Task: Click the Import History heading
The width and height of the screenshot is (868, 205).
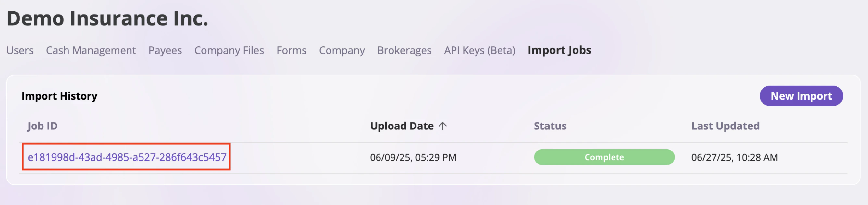Action: point(59,96)
